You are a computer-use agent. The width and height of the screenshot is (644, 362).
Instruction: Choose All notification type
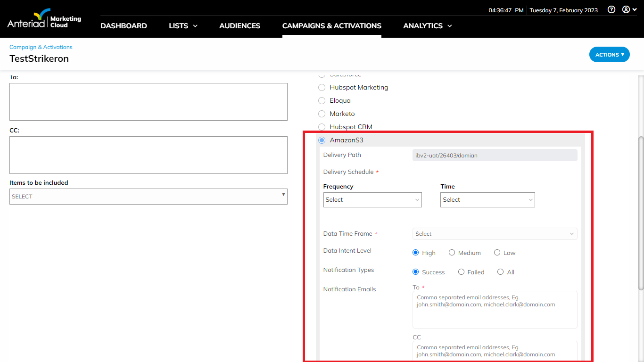(x=500, y=272)
